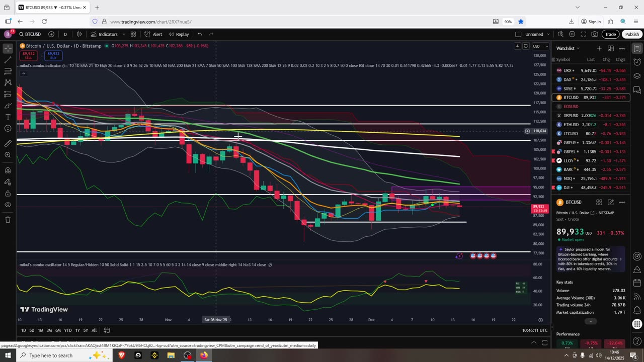The width and height of the screenshot is (644, 362).
Task: Open BTCUSD details more options
Action: point(622,202)
